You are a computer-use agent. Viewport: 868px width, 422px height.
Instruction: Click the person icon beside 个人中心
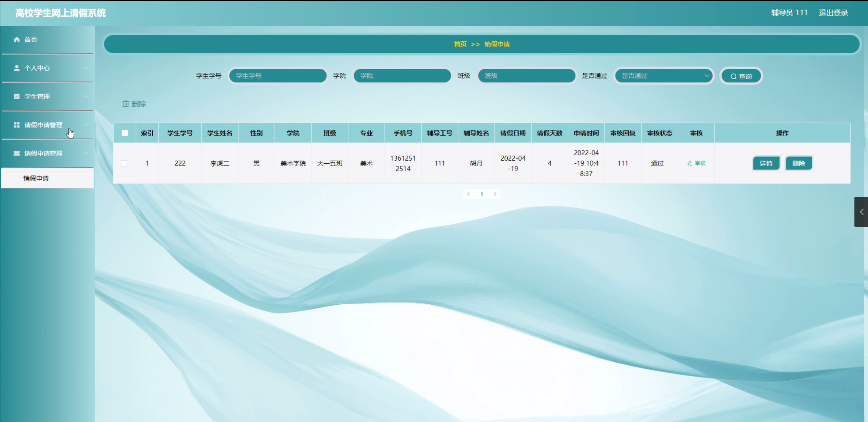click(x=17, y=68)
